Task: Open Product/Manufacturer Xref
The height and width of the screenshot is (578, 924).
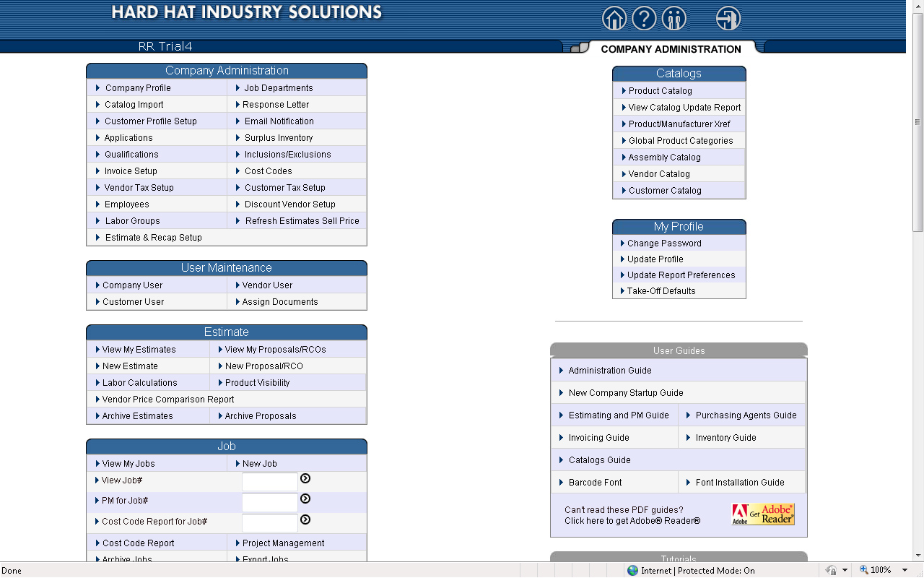Action: (x=679, y=124)
